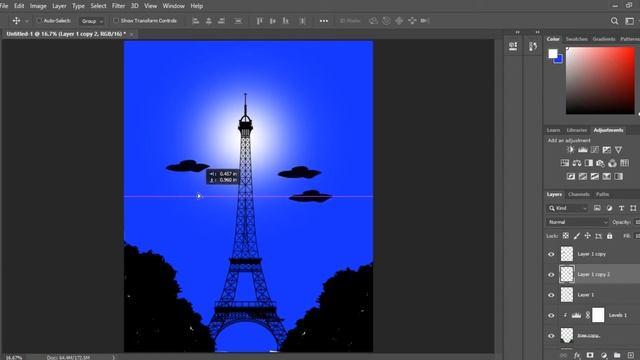Image resolution: width=640 pixels, height=360 pixels.
Task: Add an Invert adjustment
Action: click(x=571, y=176)
